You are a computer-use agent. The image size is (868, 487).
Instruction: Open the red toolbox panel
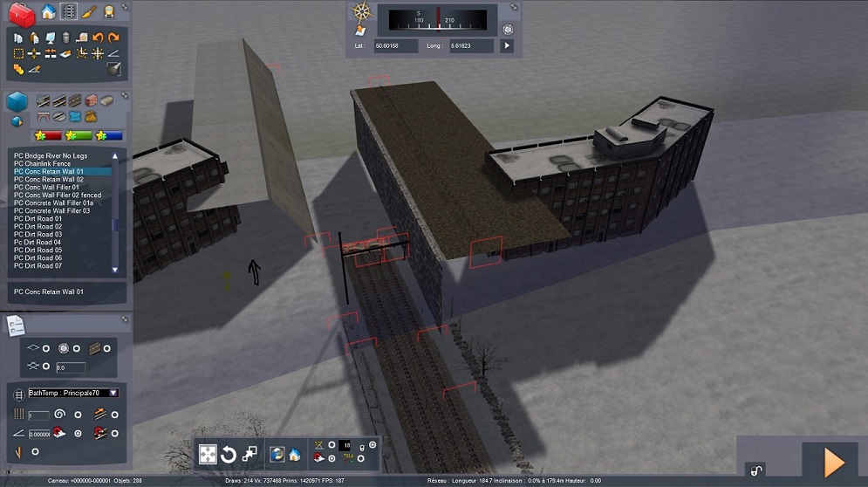22,15
